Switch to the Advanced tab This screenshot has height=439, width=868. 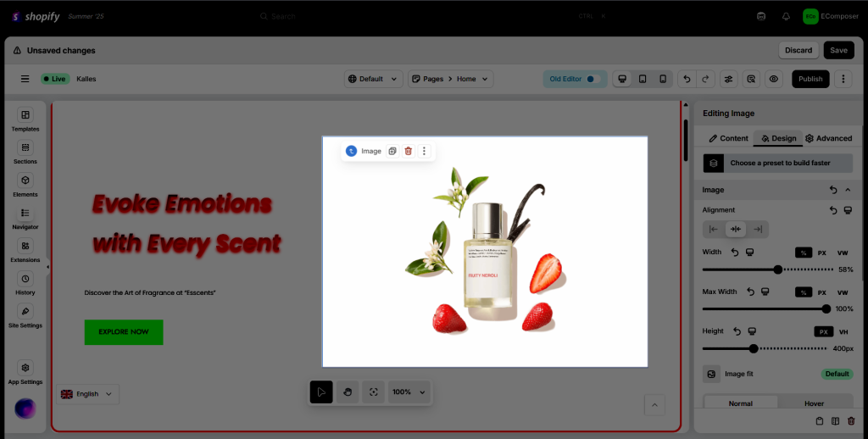click(x=828, y=138)
